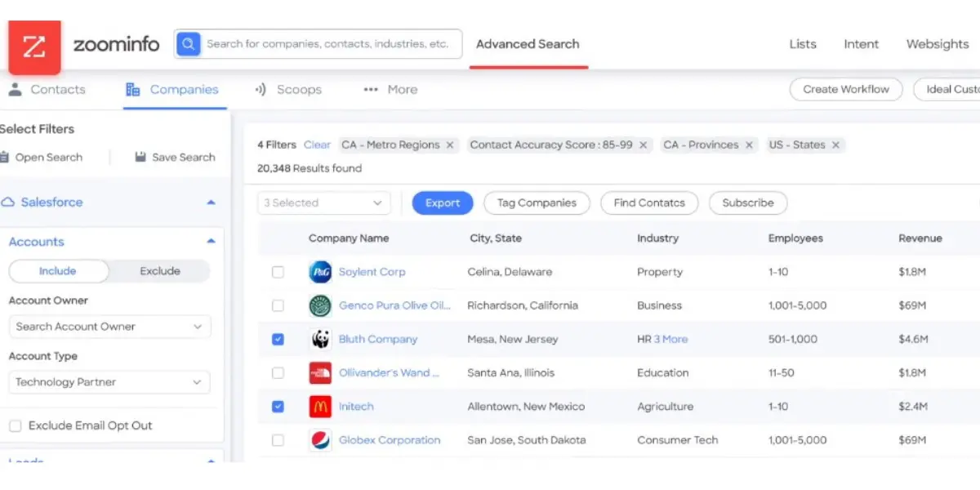
Task: Open the Initech company link
Action: click(x=356, y=407)
